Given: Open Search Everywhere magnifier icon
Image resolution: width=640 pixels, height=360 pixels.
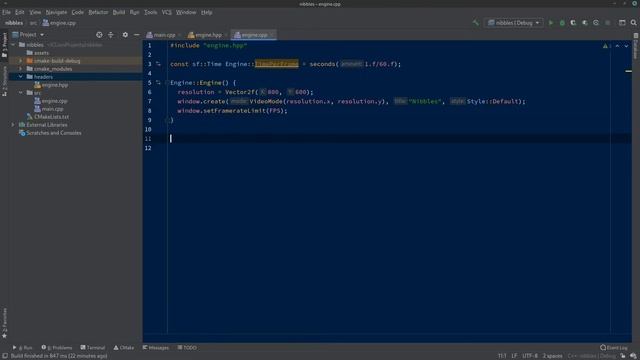Looking at the screenshot, I should pos(633,23).
